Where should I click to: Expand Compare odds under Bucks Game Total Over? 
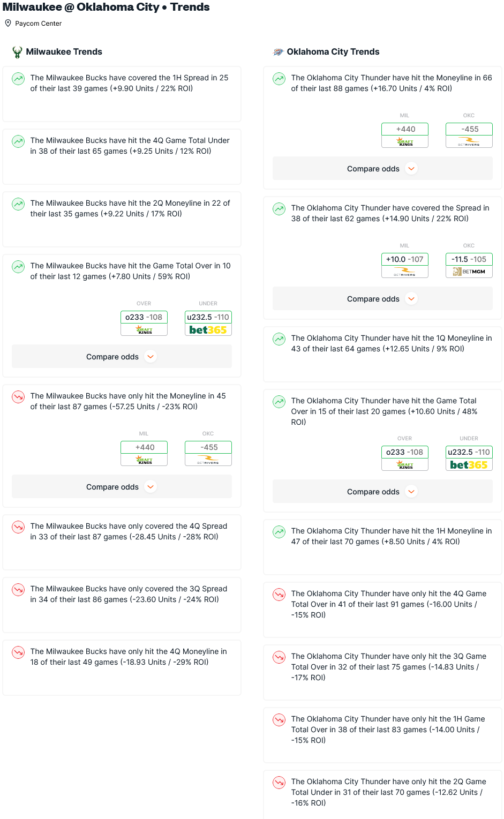[122, 357]
